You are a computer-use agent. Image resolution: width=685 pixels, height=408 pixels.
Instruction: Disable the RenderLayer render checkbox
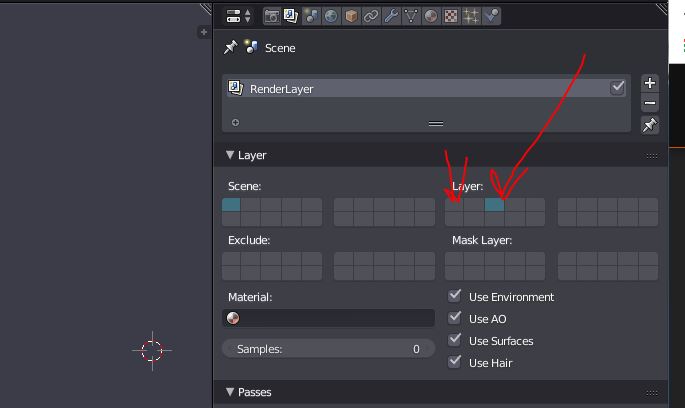click(x=617, y=88)
